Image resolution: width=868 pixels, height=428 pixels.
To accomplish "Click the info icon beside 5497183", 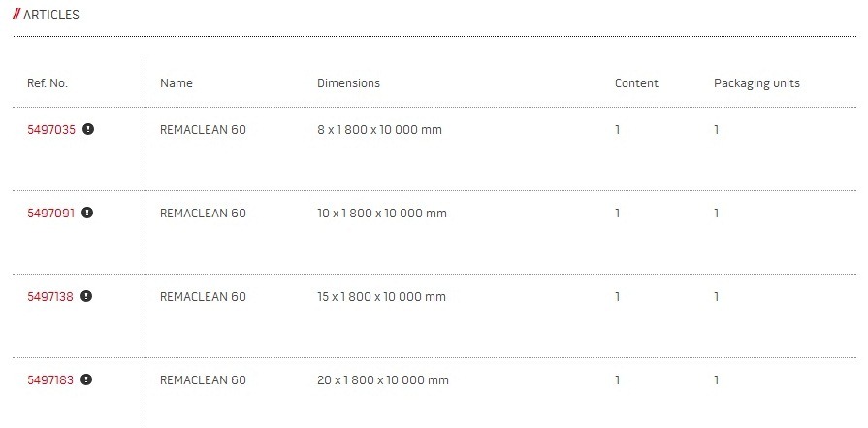I will (x=87, y=380).
